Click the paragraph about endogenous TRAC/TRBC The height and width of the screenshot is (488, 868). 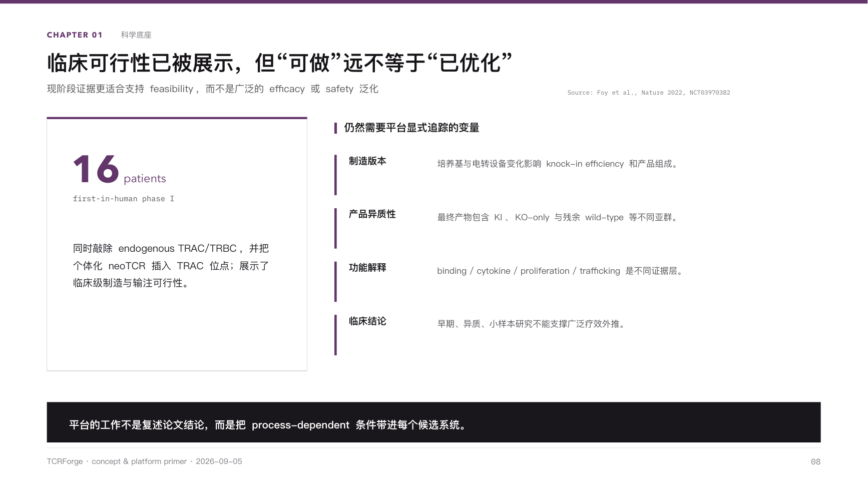[x=171, y=266]
